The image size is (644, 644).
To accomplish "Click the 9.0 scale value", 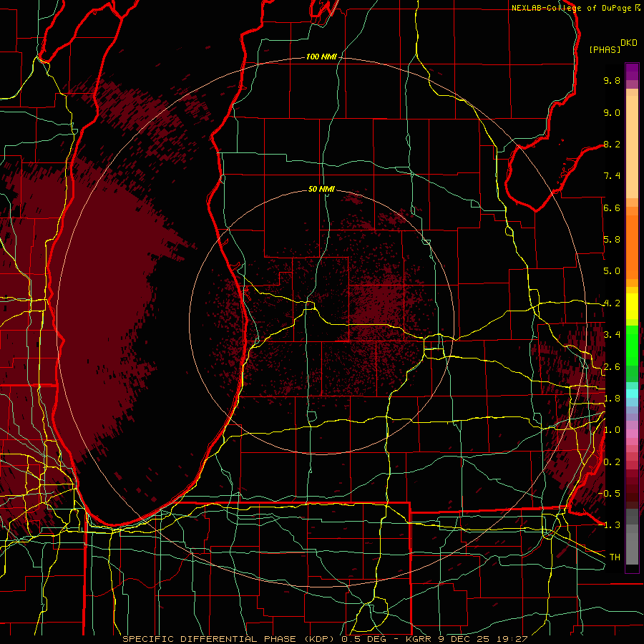I will coord(612,112).
